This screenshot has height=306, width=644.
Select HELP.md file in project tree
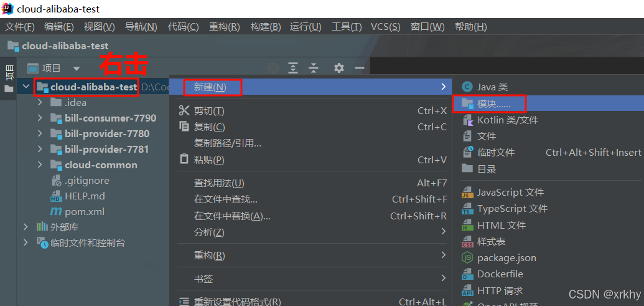point(78,196)
